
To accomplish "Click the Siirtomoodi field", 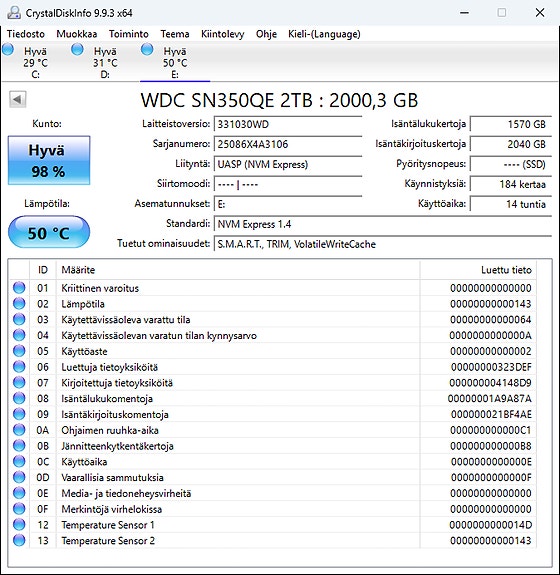I will (x=288, y=184).
